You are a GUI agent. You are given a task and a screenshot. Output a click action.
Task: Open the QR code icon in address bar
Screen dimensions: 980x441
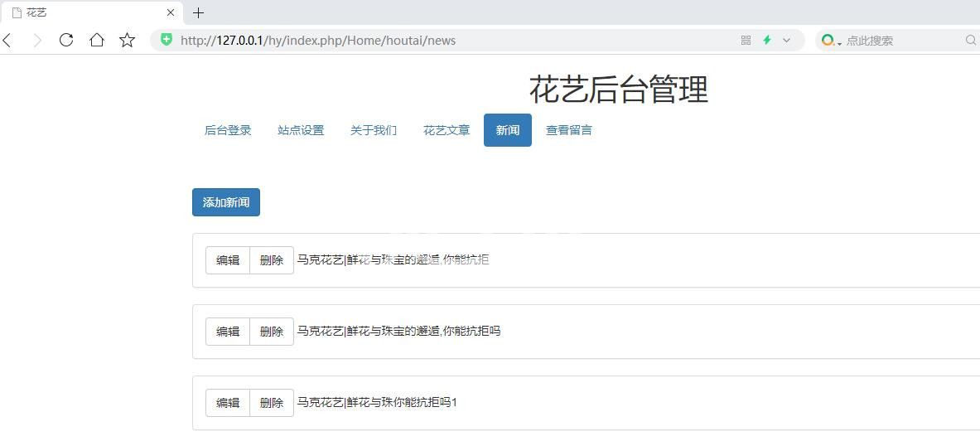pyautogui.click(x=746, y=40)
